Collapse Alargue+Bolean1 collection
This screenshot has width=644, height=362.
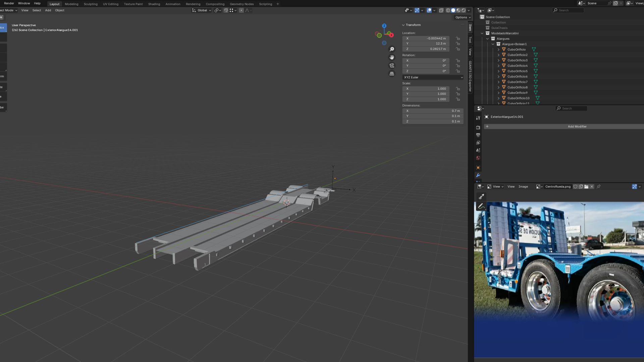coord(493,44)
